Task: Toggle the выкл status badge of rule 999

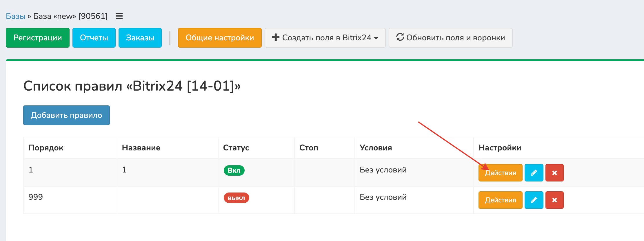Action: 236,198
